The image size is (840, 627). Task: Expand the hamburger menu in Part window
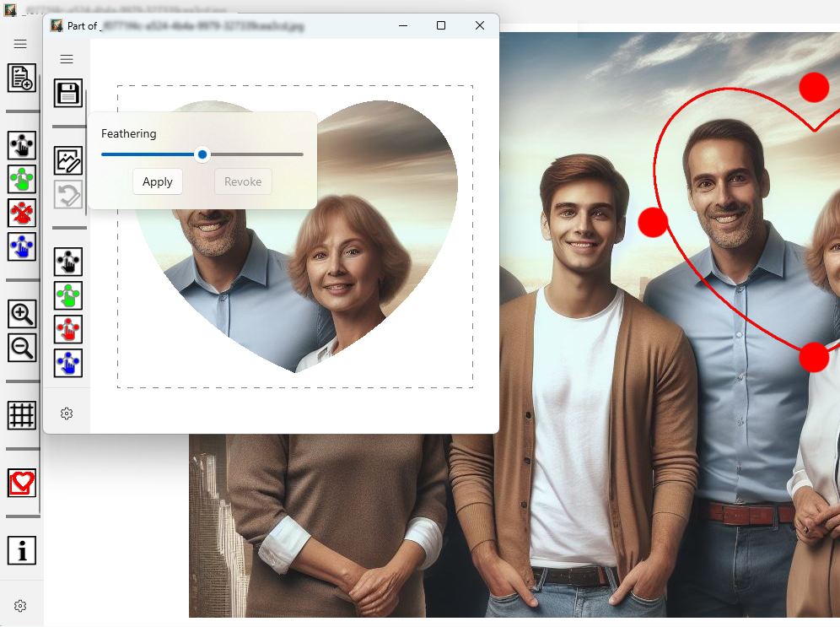pyautogui.click(x=67, y=59)
